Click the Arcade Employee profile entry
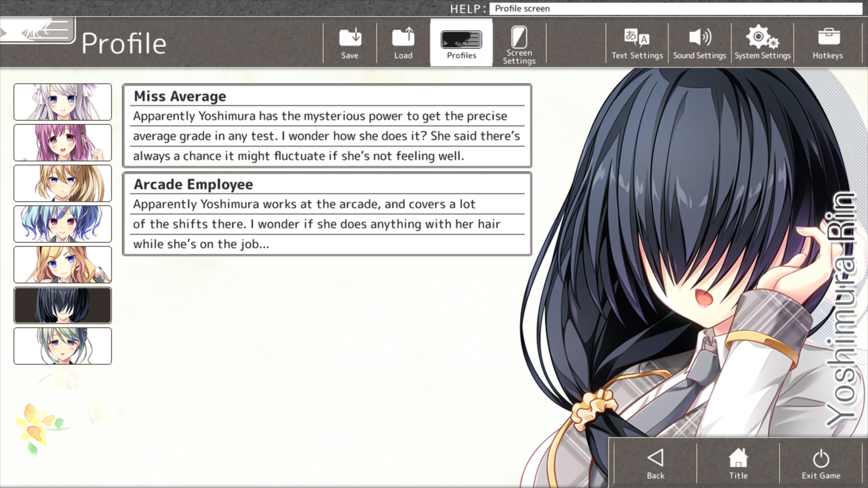868x488 pixels. point(327,214)
